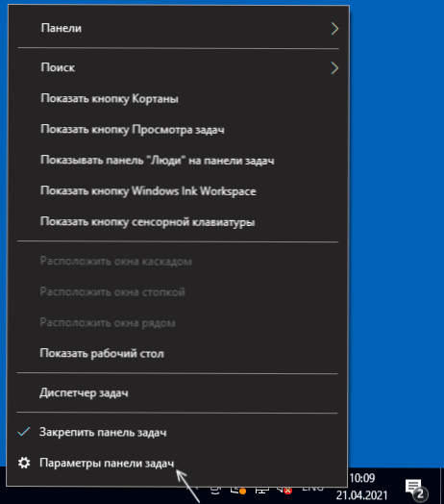Select Показать кнопку Просмотра задач
Viewport: 444px width, 504px height.
[178, 129]
